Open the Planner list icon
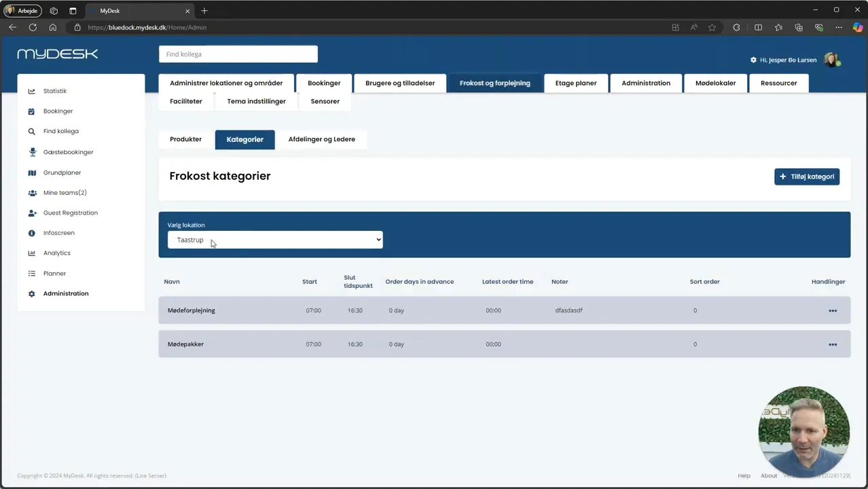The width and height of the screenshot is (868, 489). click(31, 274)
